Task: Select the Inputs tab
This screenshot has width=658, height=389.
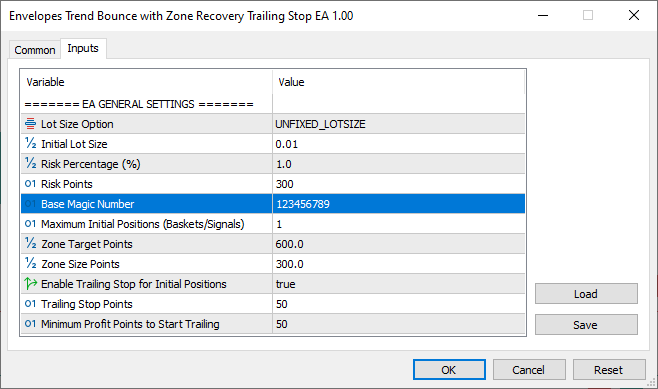Action: [83, 48]
